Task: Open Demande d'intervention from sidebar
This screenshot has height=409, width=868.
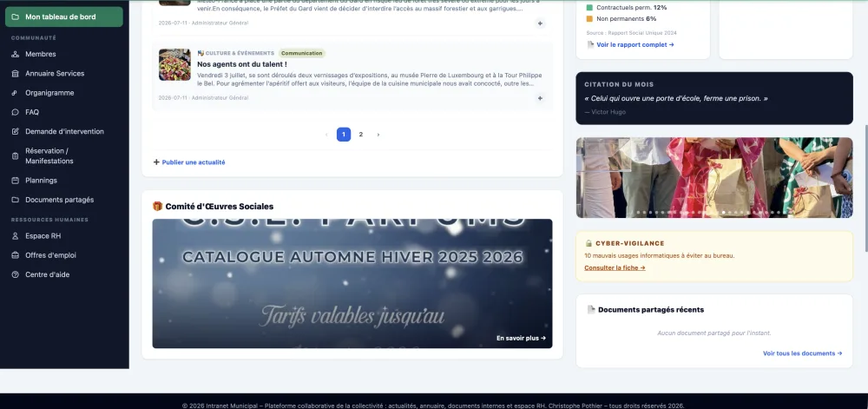Action: click(x=64, y=132)
